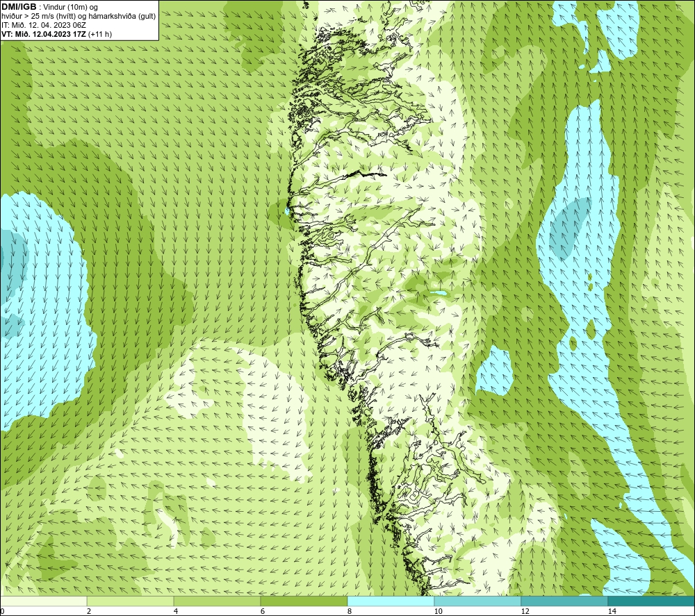Screen dimensions: 695x616
Task: Click the scale label '10'
Action: (x=438, y=611)
